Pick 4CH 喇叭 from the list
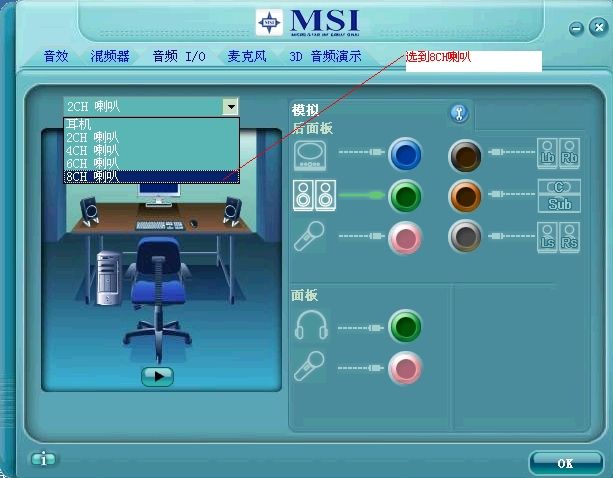Viewport: 613px width, 478px height. (x=151, y=150)
